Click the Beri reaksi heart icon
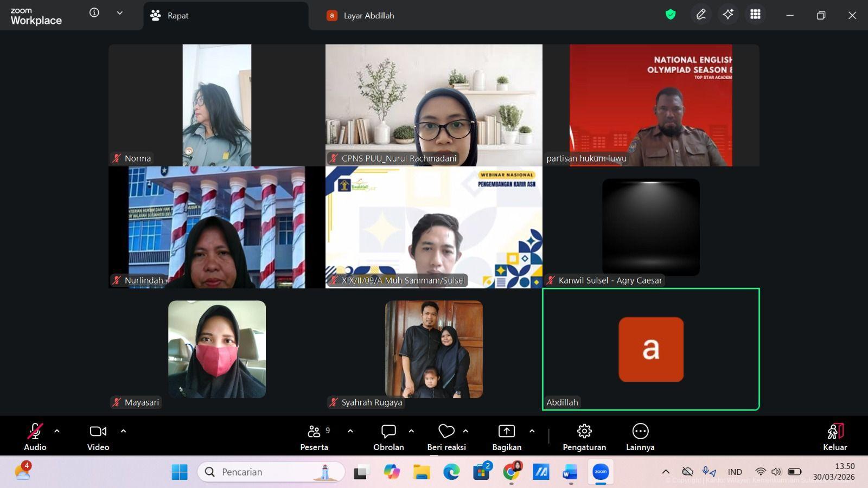 tap(446, 432)
